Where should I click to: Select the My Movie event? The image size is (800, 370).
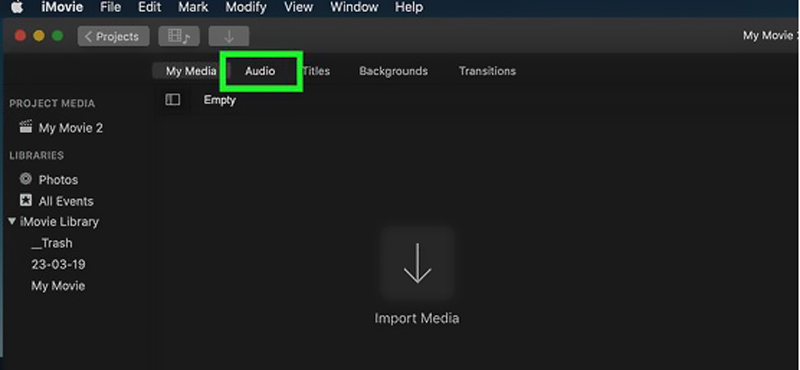pyautogui.click(x=58, y=286)
